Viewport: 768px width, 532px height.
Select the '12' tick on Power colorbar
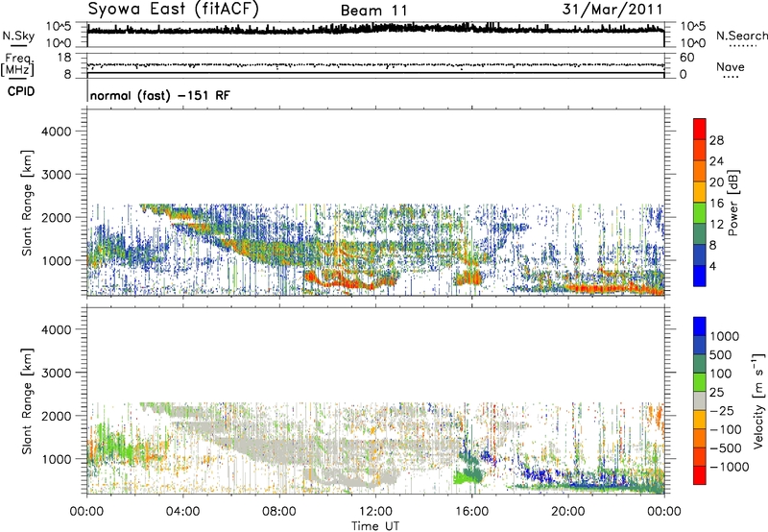point(716,225)
